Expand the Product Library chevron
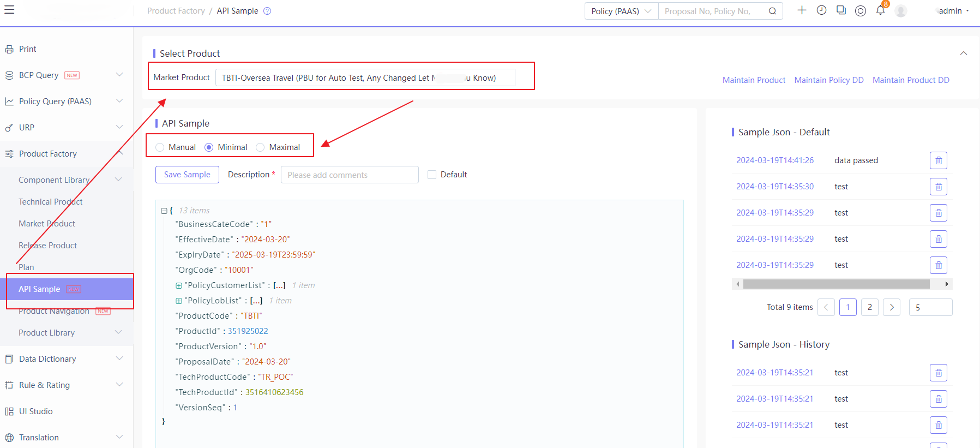Image resolution: width=980 pixels, height=448 pixels. 118,332
